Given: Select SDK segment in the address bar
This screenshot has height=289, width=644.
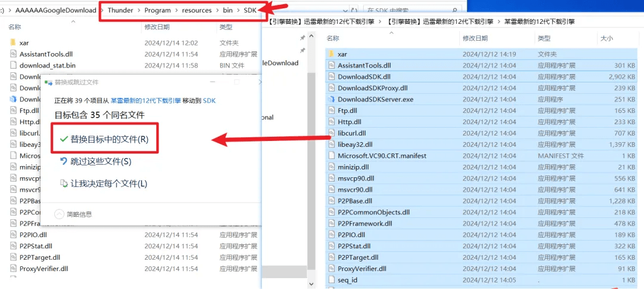Looking at the screenshot, I should (250, 10).
